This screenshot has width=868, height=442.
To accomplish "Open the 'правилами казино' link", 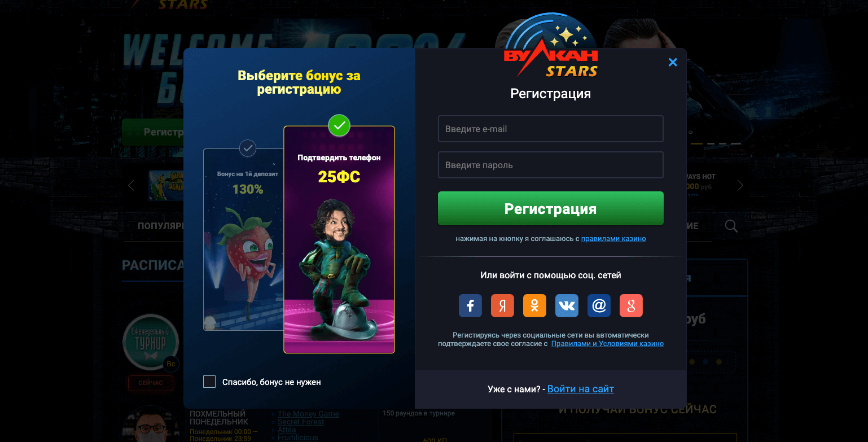I will click(x=613, y=239).
